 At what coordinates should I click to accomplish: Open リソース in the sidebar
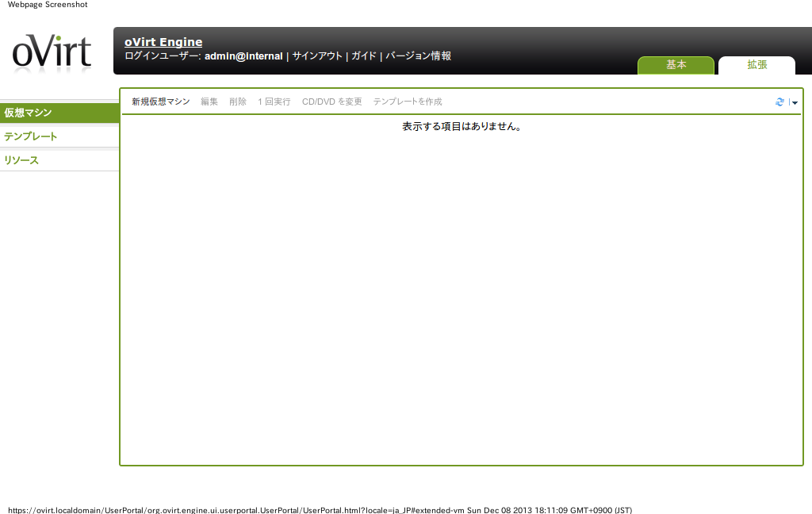[x=59, y=160]
